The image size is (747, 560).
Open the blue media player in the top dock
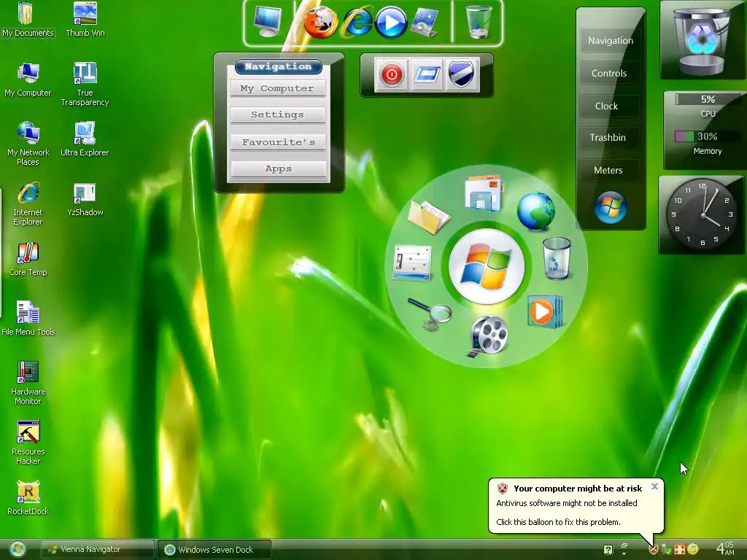pos(391,22)
